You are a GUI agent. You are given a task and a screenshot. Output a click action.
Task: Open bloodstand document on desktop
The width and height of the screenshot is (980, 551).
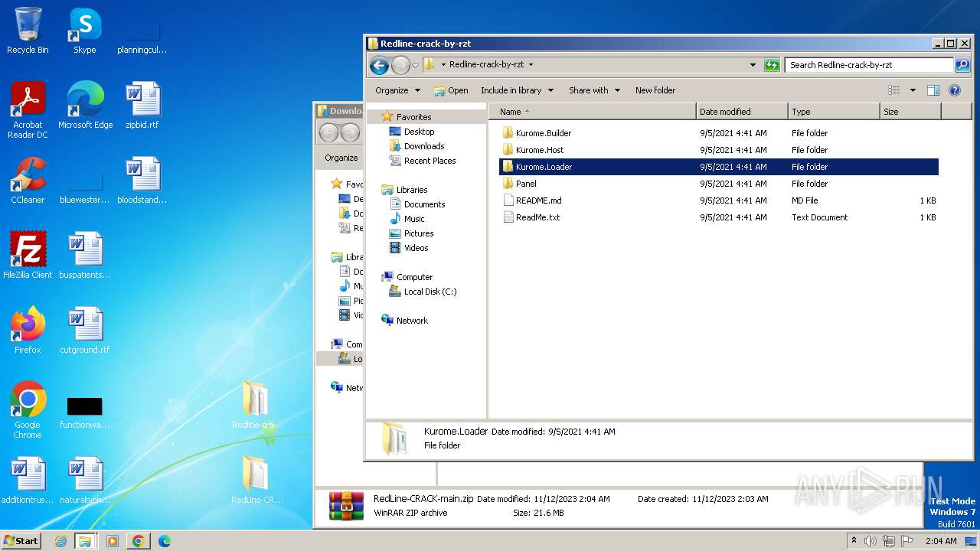(142, 181)
